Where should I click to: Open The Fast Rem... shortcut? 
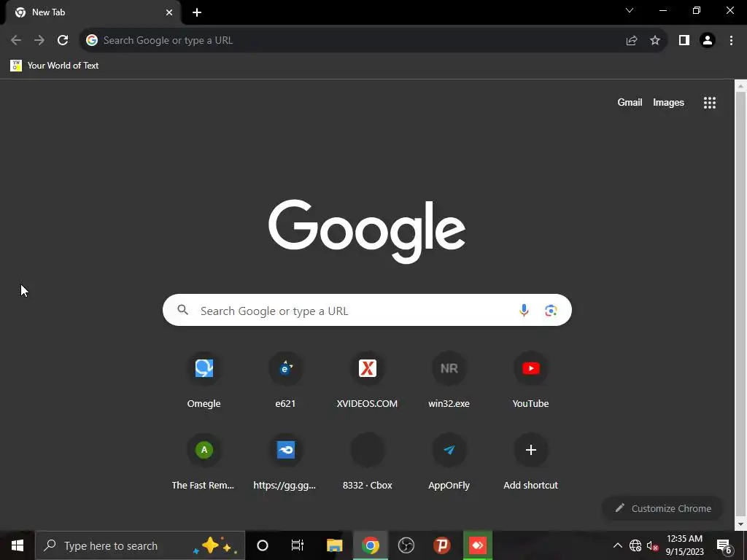click(x=204, y=462)
